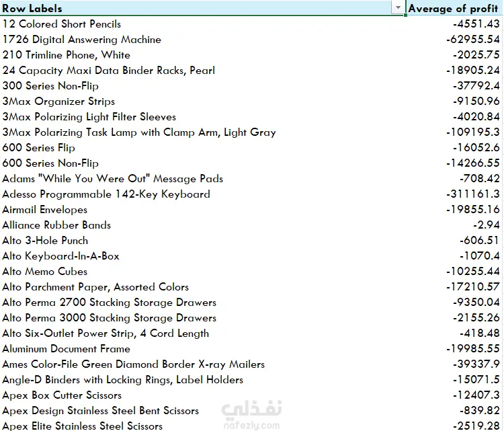Select the profit value -311161.3
The image size is (504, 431).
[473, 194]
